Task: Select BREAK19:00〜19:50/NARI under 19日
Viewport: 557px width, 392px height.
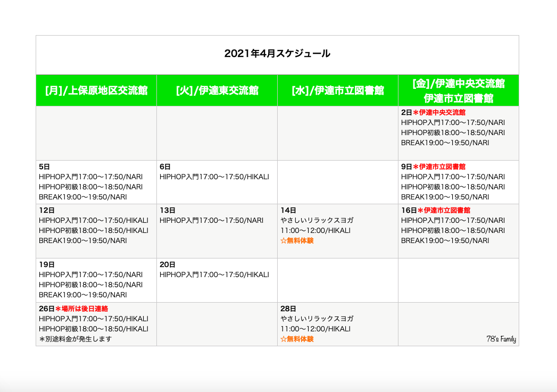Action: (83, 295)
